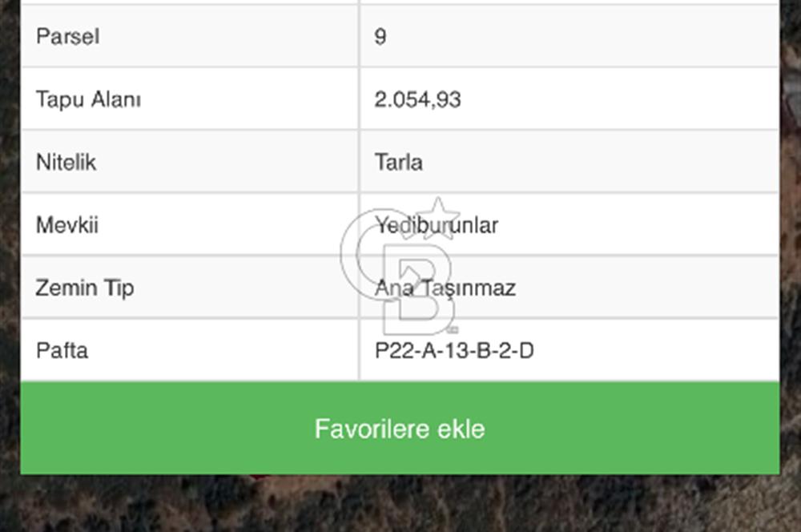Click the CB watermark logo's letter B
The width and height of the screenshot is (801, 532).
click(418, 289)
